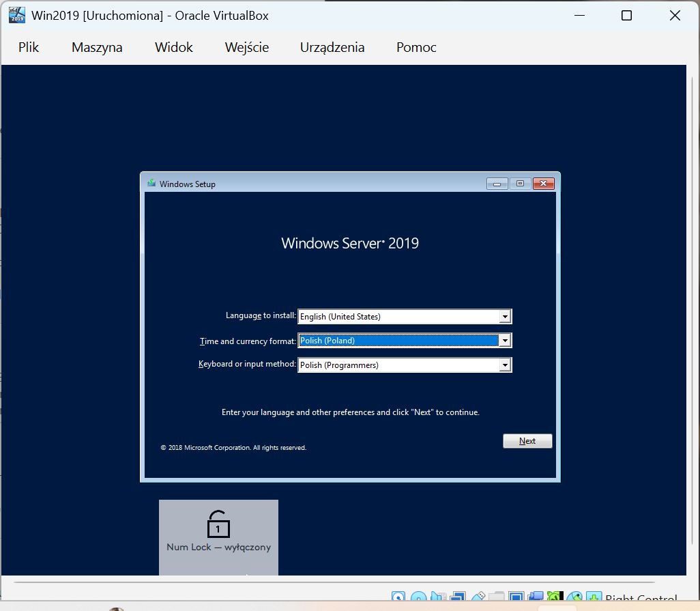
Task: Click the Right Control host key label
Action: click(641, 600)
